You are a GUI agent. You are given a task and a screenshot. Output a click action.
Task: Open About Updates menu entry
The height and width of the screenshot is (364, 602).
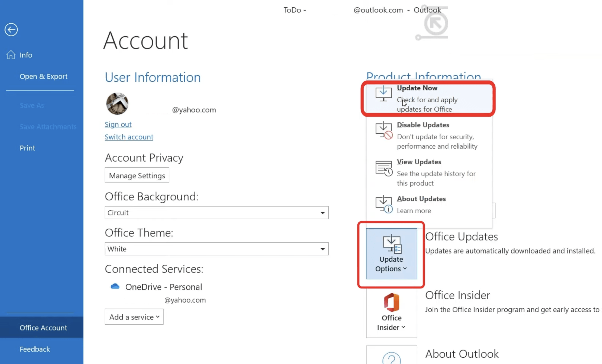coord(429,205)
